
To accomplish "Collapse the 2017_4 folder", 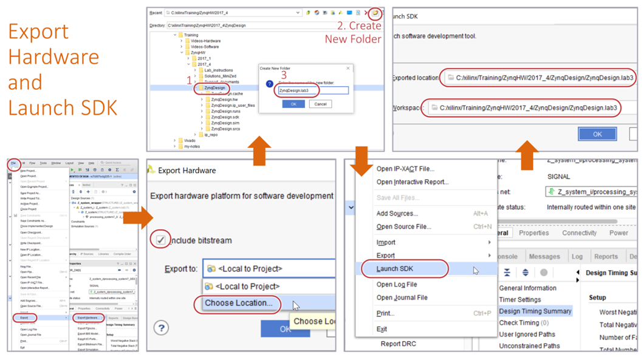I will point(188,64).
